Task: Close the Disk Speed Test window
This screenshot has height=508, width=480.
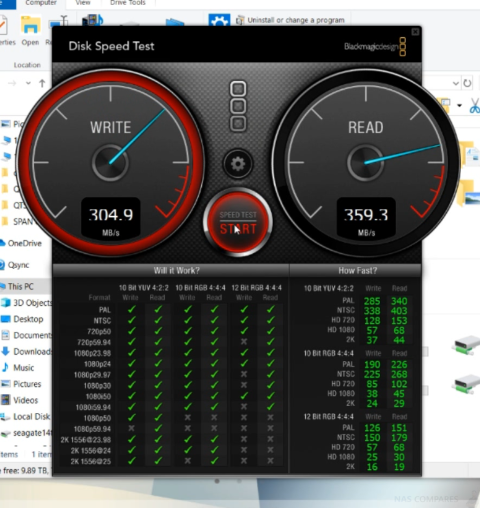Action: 415,32
